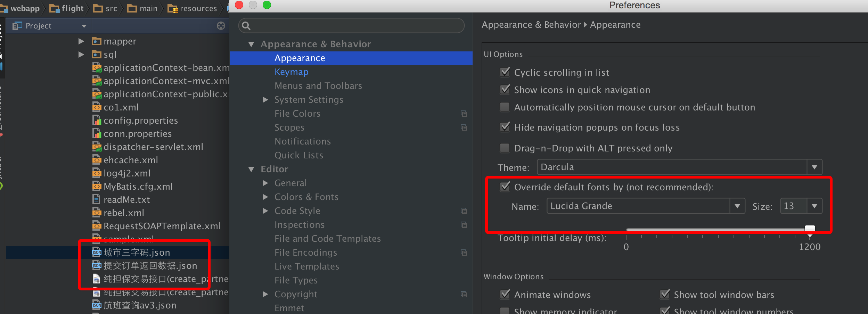Click the webapp breadcrumb in navigation bar
868x314 pixels.
pos(21,8)
